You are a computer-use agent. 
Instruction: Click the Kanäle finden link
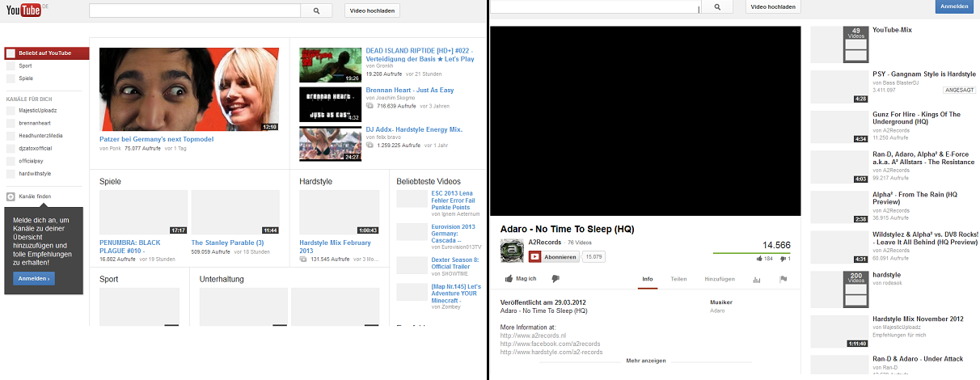click(x=33, y=196)
